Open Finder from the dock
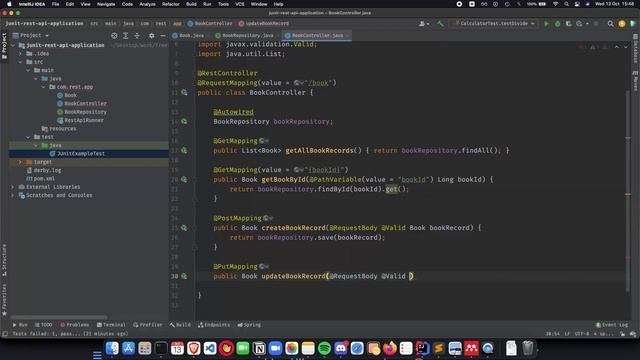Image resolution: width=640 pixels, height=360 pixels. pos(112,348)
